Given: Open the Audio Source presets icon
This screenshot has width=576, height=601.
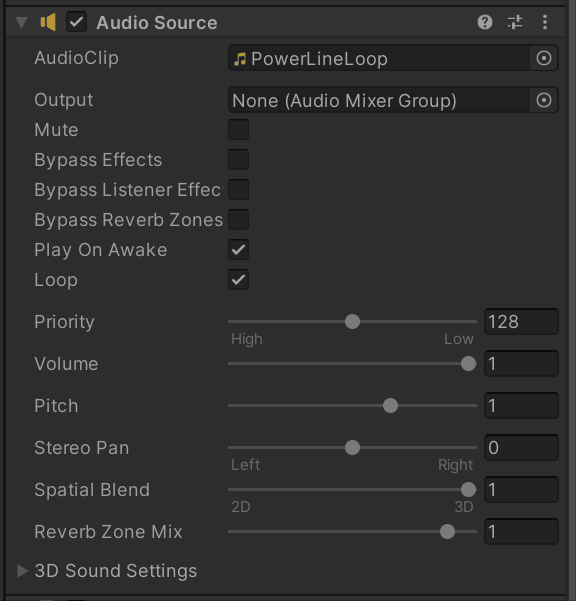Looking at the screenshot, I should (515, 22).
